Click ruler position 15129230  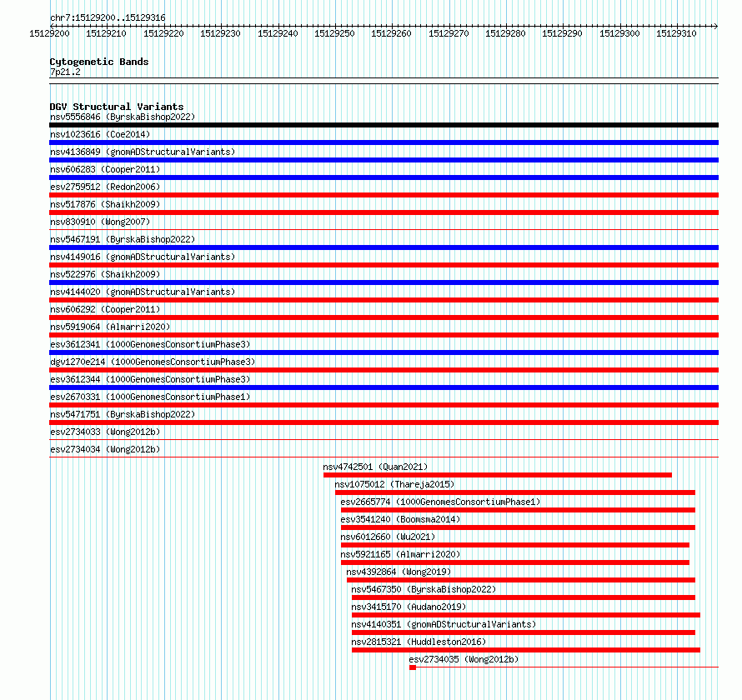220,33
